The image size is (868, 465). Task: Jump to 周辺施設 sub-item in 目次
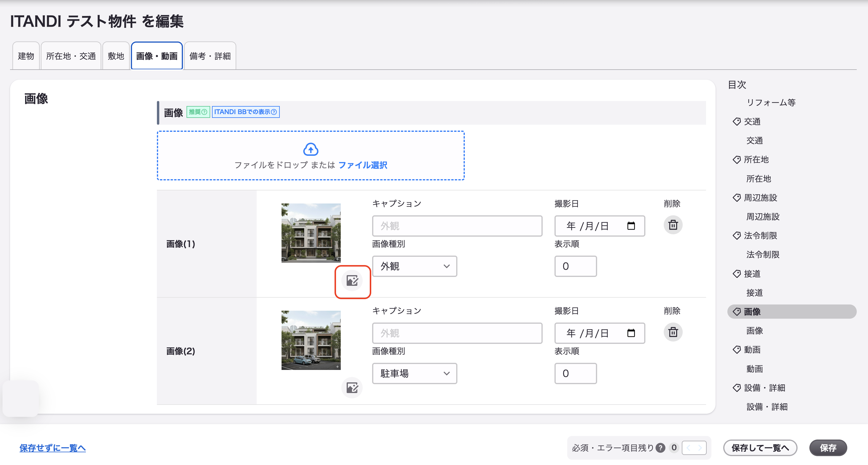[763, 217]
